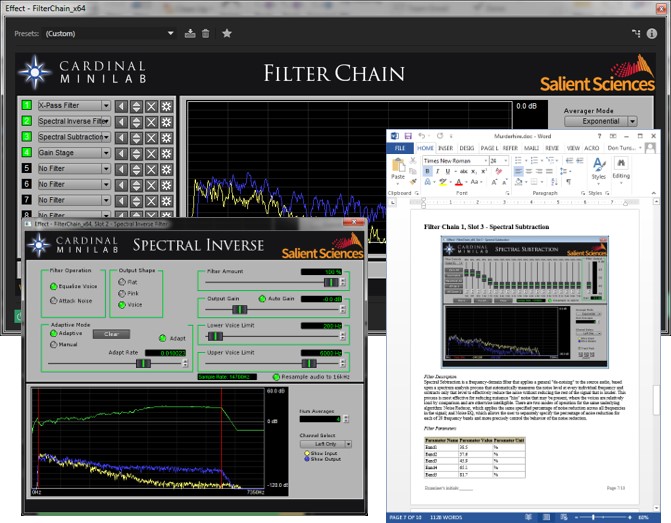Click the left-arrow icon in slot 7 row
671x523 pixels.
121,201
